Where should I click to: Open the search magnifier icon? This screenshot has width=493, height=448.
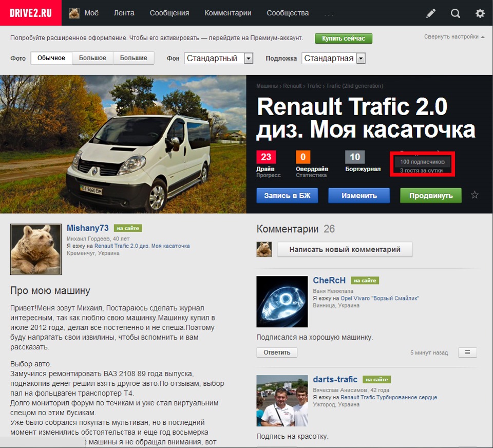[x=456, y=13]
